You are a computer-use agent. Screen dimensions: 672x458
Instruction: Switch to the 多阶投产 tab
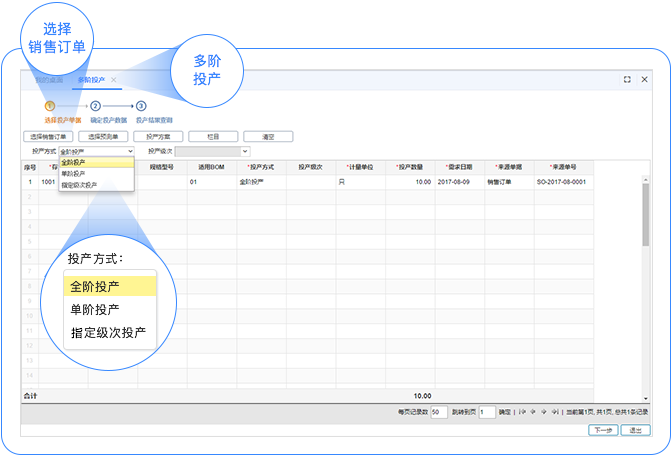[91, 79]
